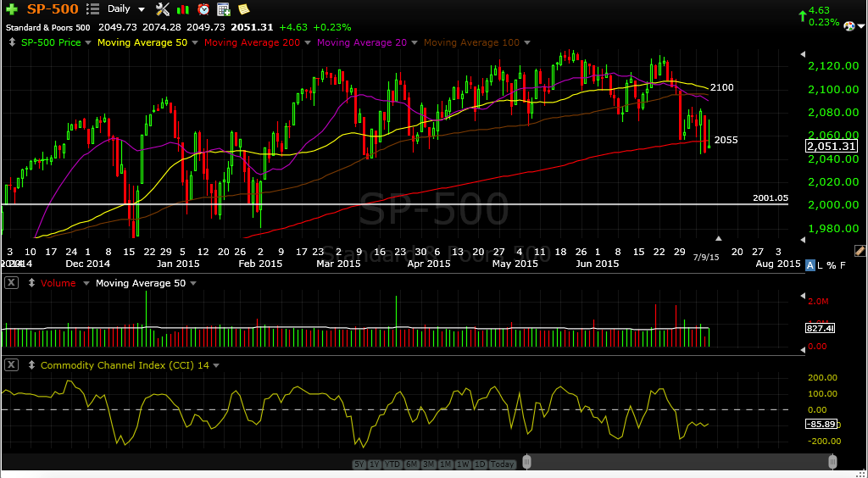Image resolution: width=868 pixels, height=478 pixels.
Task: Select the 3M time range
Action: click(x=428, y=464)
